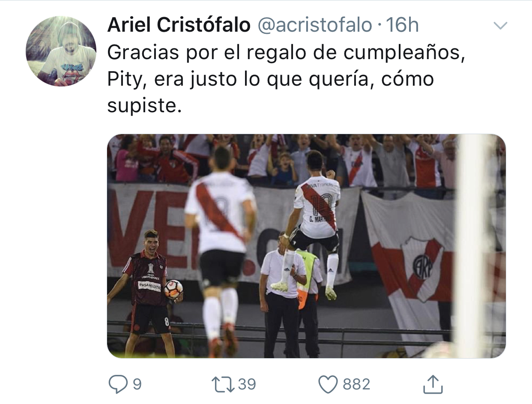Open the 16h timestamp permalink
The width and height of the screenshot is (532, 404).
[402, 26]
